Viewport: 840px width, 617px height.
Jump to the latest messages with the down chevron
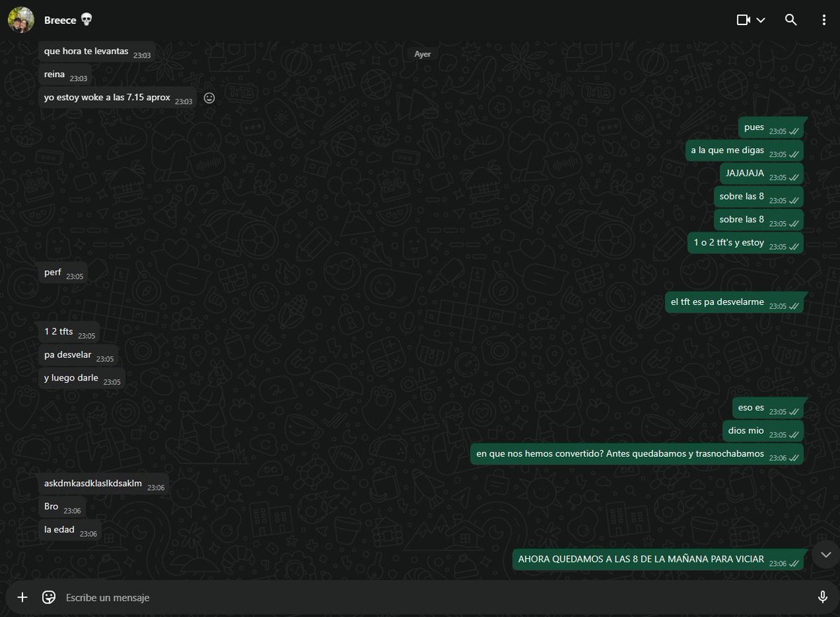coord(826,555)
